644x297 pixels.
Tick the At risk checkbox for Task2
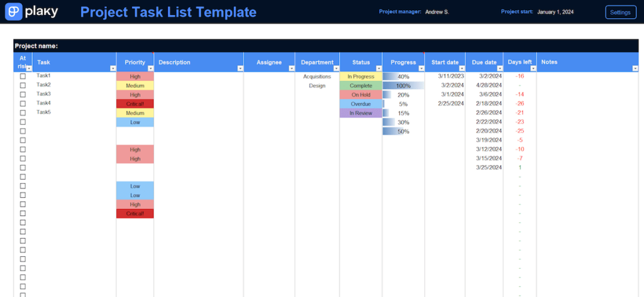23,85
